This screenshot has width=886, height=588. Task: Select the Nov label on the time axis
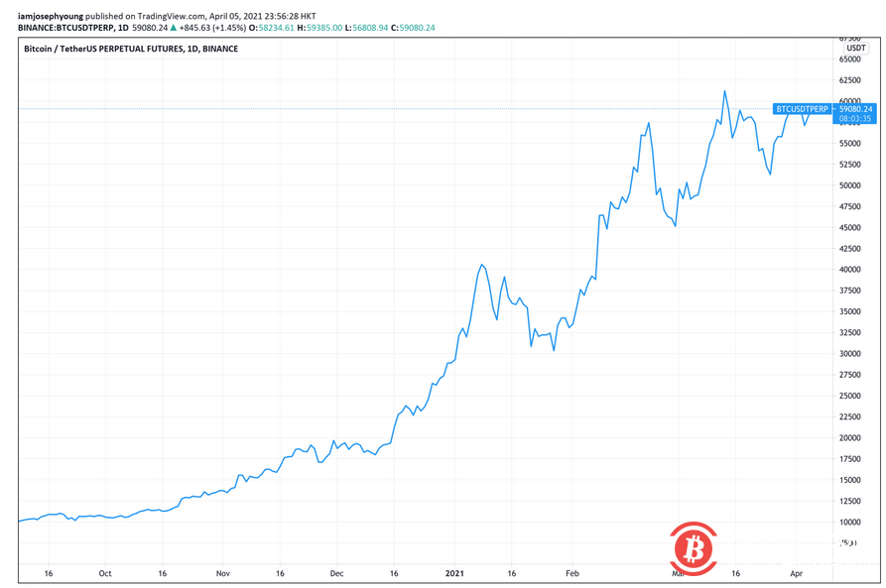tap(222, 573)
